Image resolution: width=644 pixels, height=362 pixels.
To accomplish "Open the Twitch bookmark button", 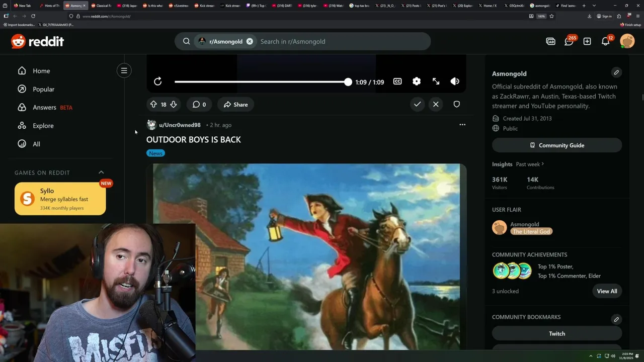I will point(557,333).
